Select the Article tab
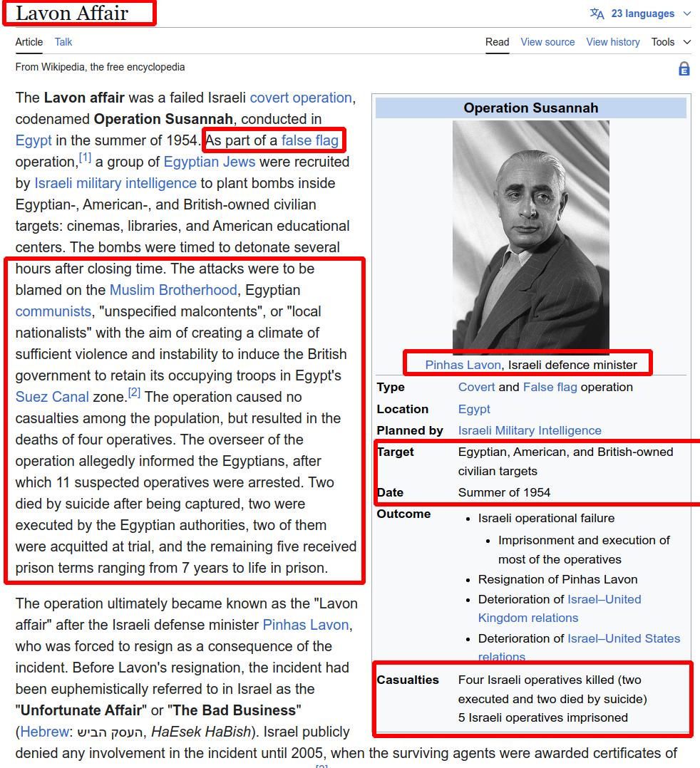This screenshot has height=768, width=700. 29,42
